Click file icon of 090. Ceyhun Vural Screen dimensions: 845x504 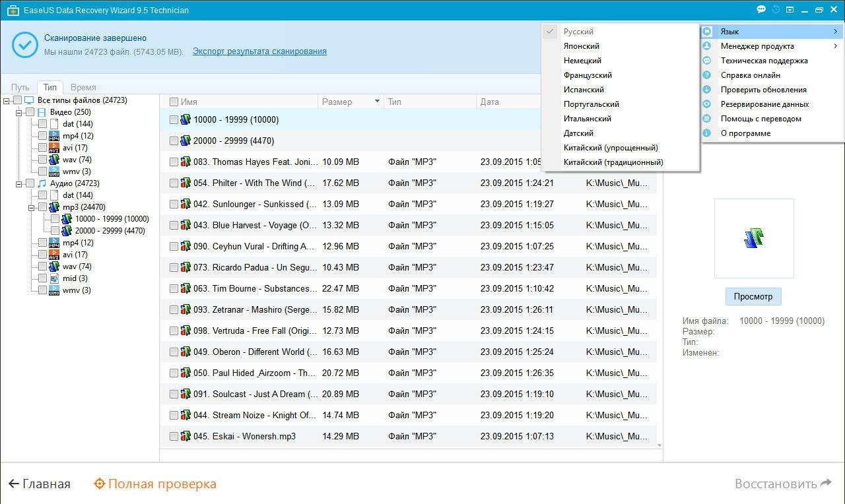tap(186, 246)
